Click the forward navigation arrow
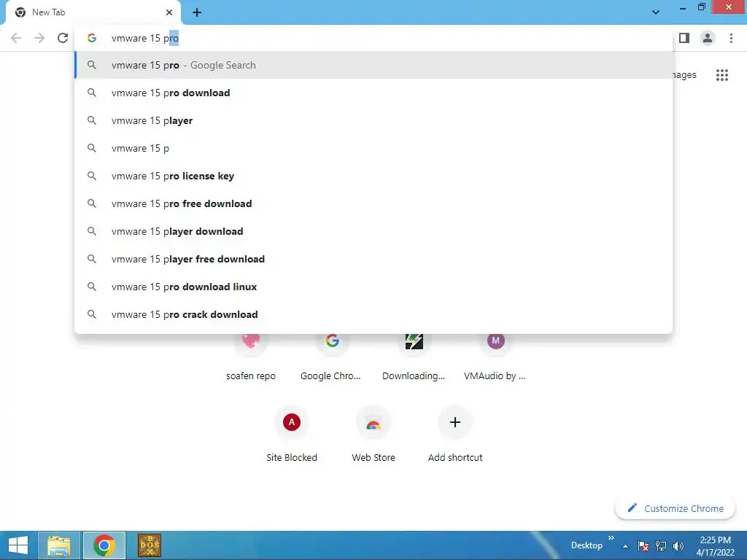 coord(39,38)
